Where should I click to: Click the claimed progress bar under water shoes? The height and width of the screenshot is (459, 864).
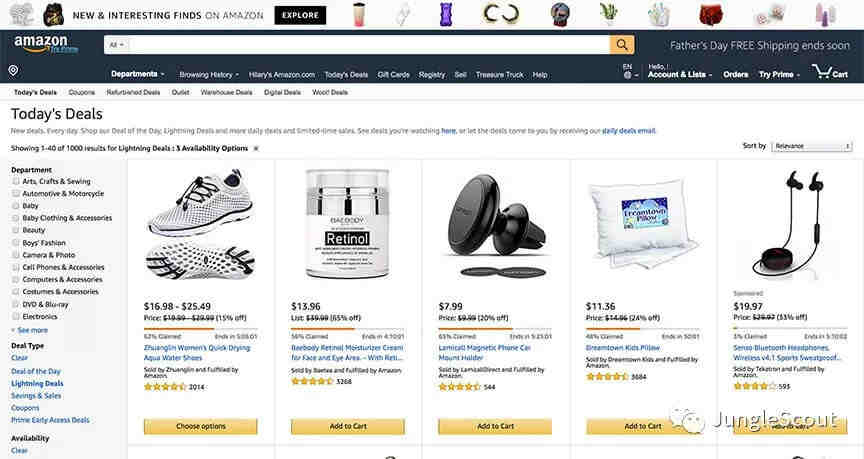(201, 329)
